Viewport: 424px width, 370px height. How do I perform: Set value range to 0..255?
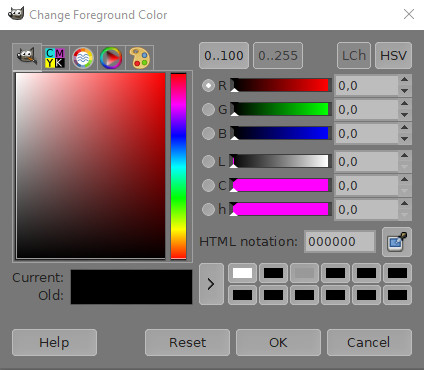tap(278, 56)
